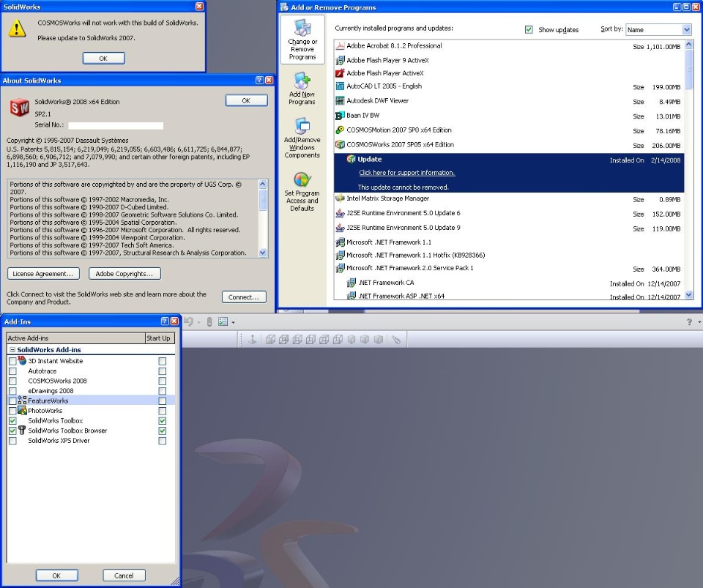This screenshot has height=588, width=703.
Task: Click the AutoCAD LT 2005 program icon
Action: (340, 86)
